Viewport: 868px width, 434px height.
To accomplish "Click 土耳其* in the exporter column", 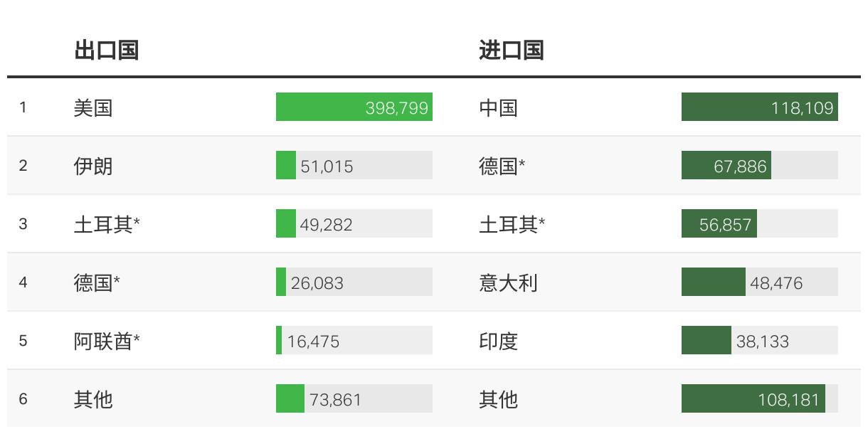I will 107,225.
